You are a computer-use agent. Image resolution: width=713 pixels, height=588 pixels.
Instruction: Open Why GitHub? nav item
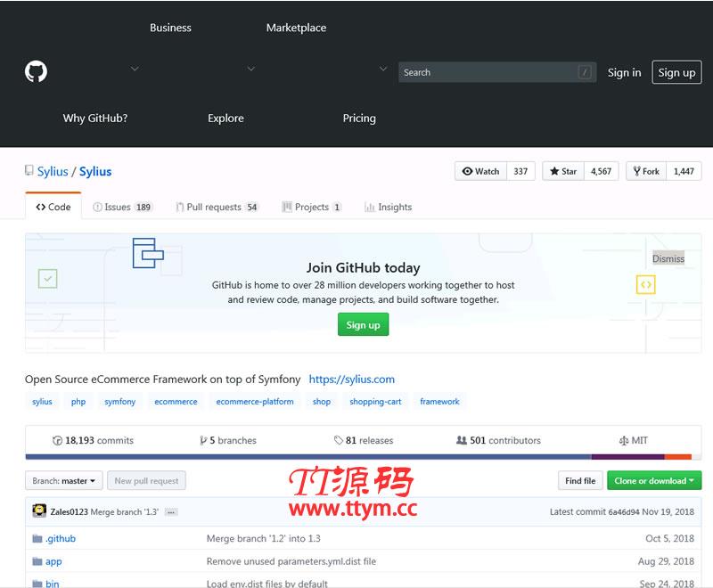coord(95,118)
